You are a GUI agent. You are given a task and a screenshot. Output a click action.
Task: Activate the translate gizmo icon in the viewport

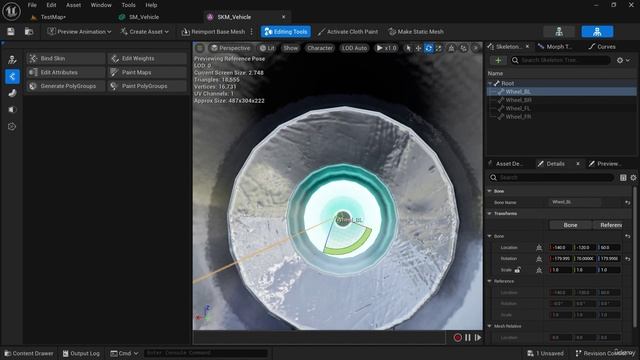click(x=418, y=48)
